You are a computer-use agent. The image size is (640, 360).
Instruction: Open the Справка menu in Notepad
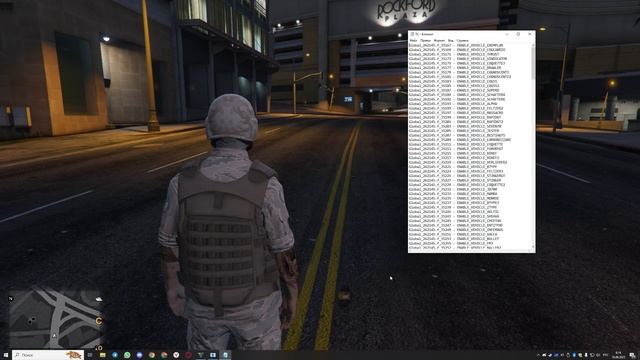[463, 40]
